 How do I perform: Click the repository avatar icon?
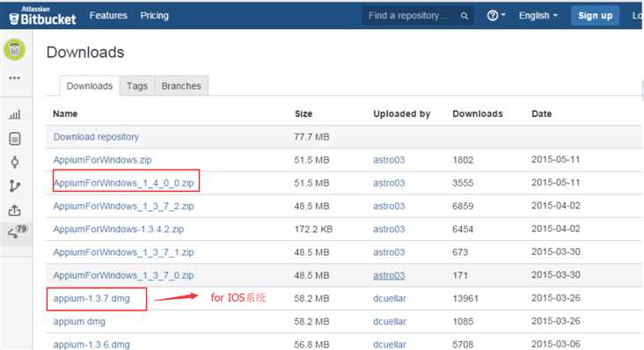(x=14, y=50)
